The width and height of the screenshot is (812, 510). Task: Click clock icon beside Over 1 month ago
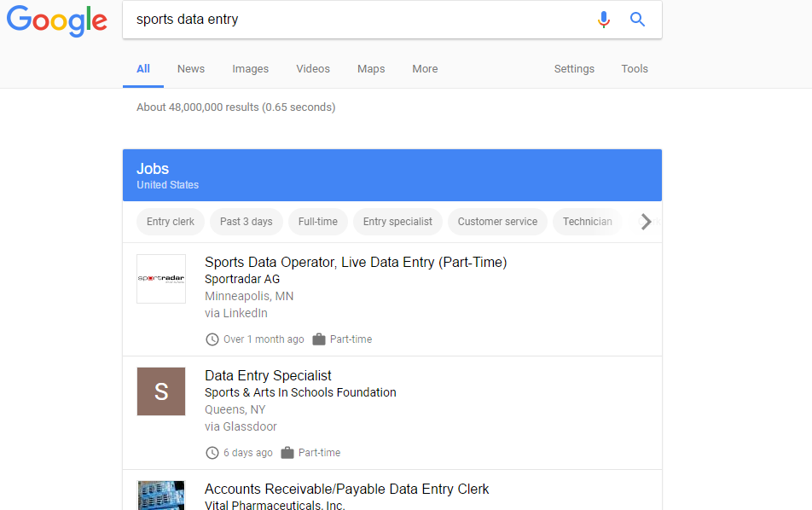212,339
